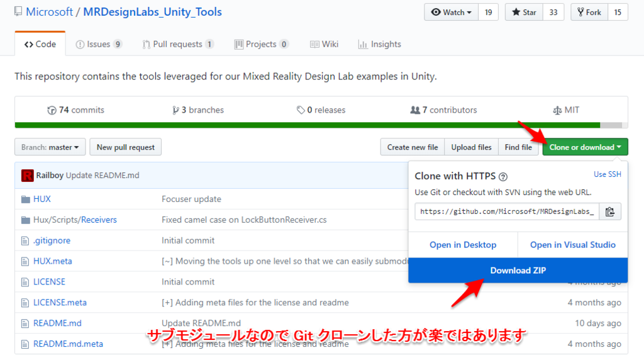Click the 10 days ago timestamp
The width and height of the screenshot is (644, 360).
pyautogui.click(x=598, y=323)
